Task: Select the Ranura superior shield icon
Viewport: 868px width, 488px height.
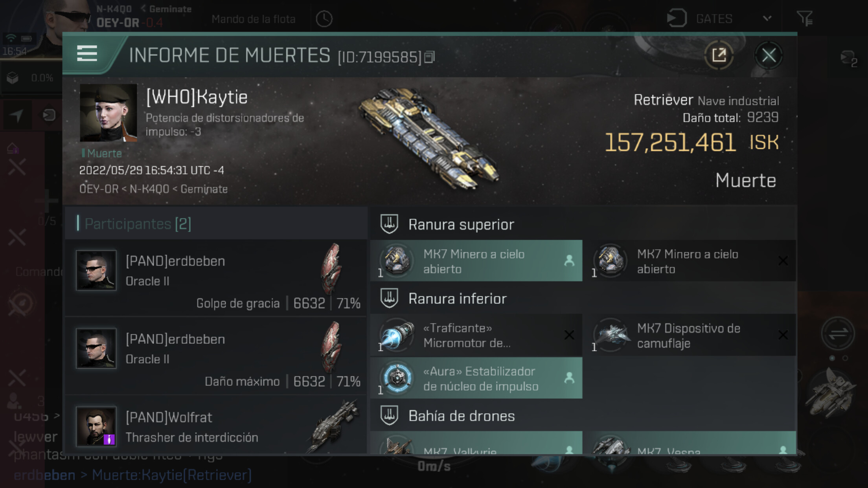Action: pyautogui.click(x=389, y=224)
